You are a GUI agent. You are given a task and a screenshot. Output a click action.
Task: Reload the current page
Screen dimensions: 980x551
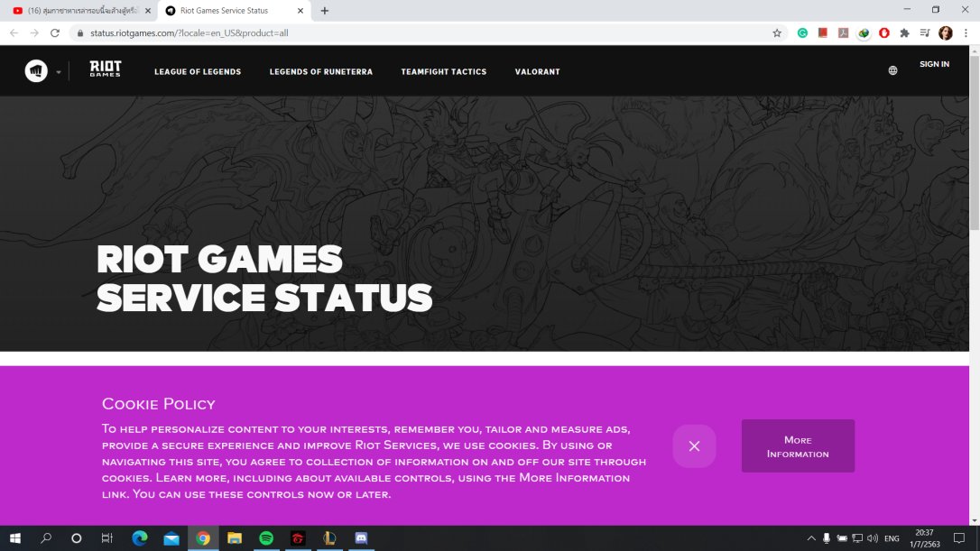coord(55,33)
